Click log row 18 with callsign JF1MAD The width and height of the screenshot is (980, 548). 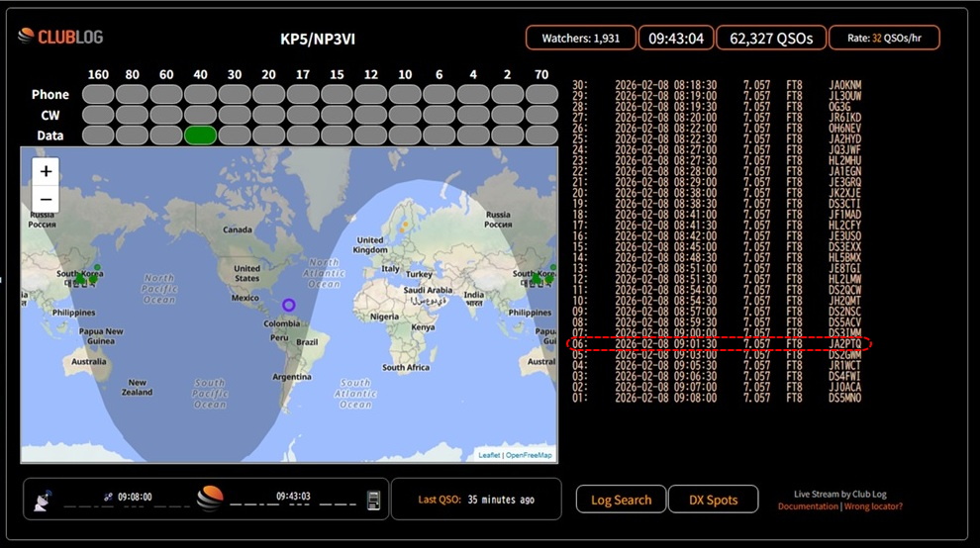pos(717,215)
